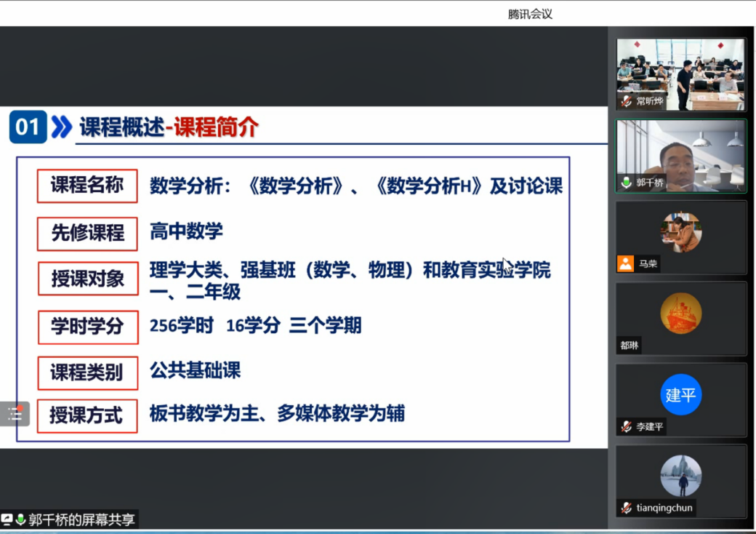Click 都琳's ship avatar
Viewport: 756px width, 534px height.
point(680,314)
